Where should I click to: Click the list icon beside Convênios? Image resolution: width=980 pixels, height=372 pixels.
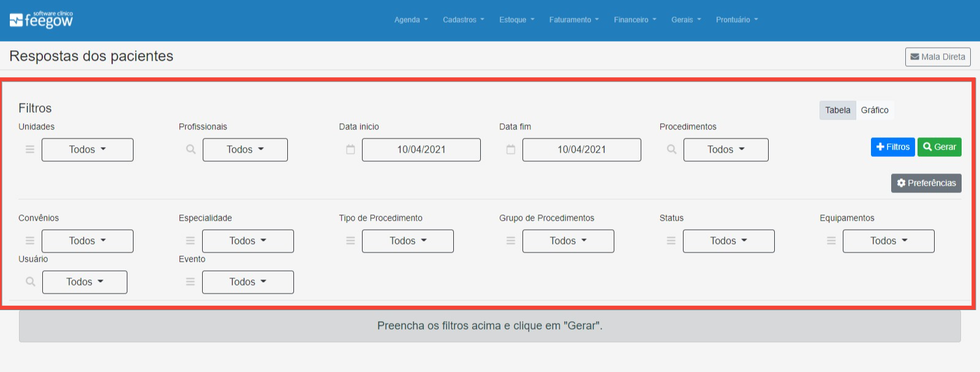30,241
